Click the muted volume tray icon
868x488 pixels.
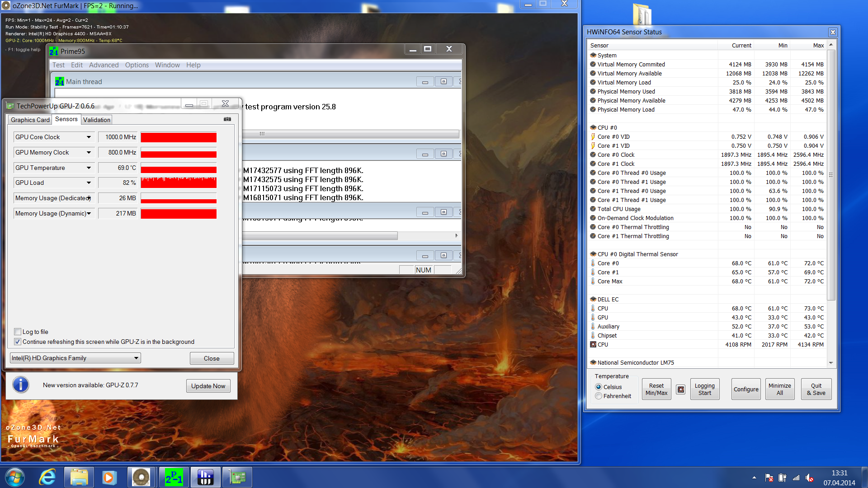click(810, 478)
